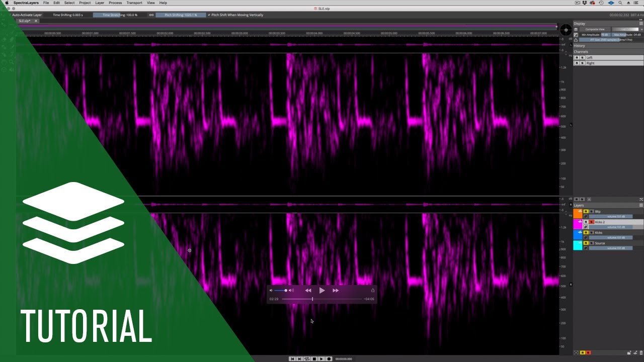The height and width of the screenshot is (362, 644).
Task: Click the composite view layers icon
Action: pyautogui.click(x=576, y=29)
